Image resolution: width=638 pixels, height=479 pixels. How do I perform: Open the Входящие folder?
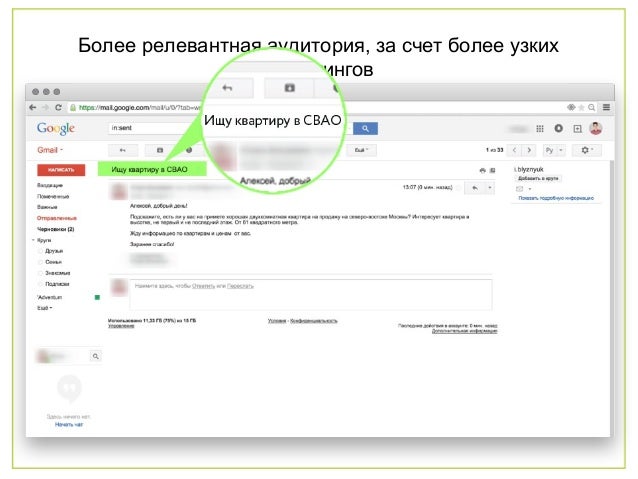[50, 185]
